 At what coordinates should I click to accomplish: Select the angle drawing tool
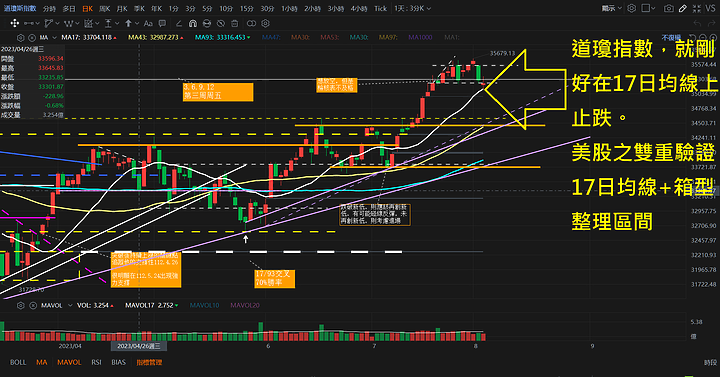pyautogui.click(x=179, y=23)
